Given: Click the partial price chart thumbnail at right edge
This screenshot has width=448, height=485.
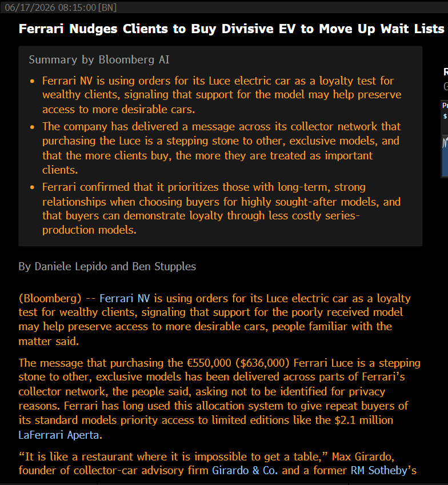Looking at the screenshot, I should [445, 139].
